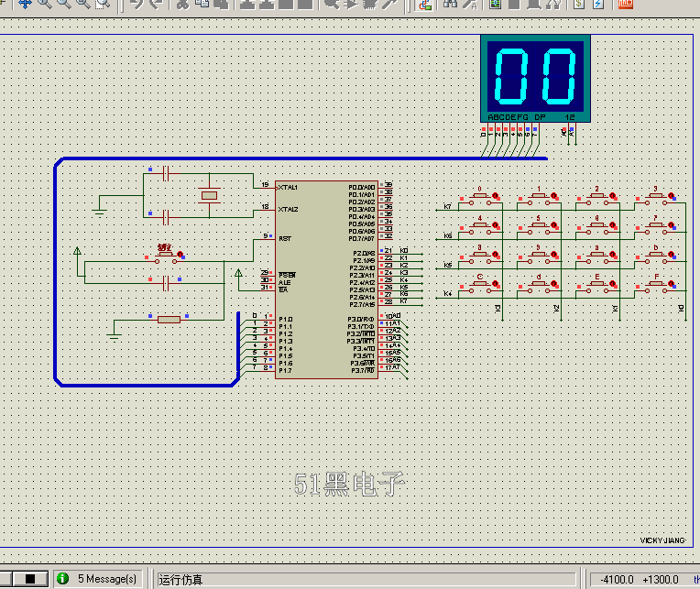
Task: Click the new sheet icon
Action: (514, 4)
